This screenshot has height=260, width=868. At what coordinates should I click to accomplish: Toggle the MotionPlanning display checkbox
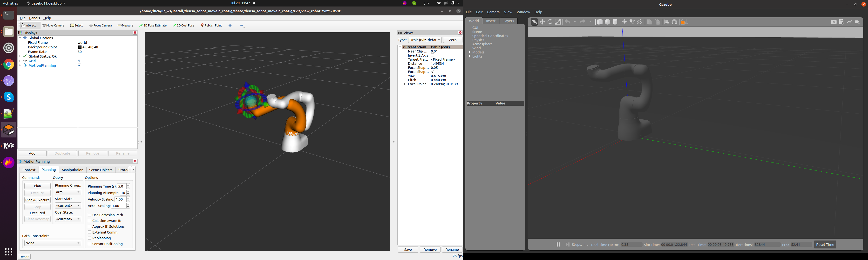click(x=79, y=65)
